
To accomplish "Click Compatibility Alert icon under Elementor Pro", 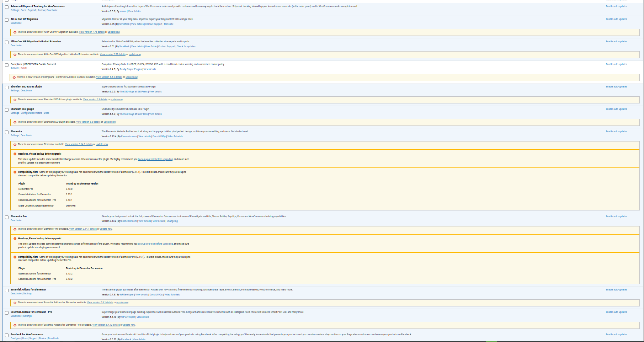I will pos(15,257).
